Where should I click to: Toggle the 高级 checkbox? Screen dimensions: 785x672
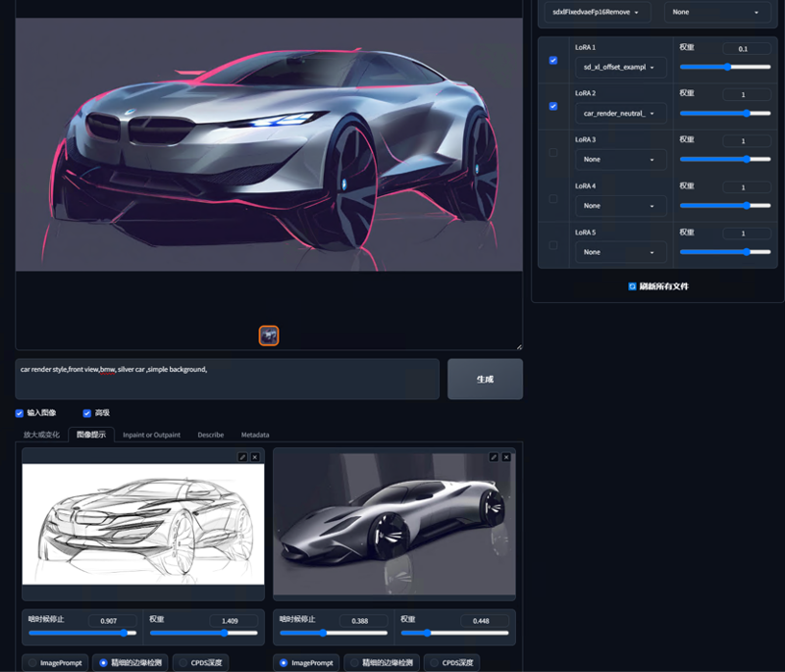pyautogui.click(x=87, y=413)
